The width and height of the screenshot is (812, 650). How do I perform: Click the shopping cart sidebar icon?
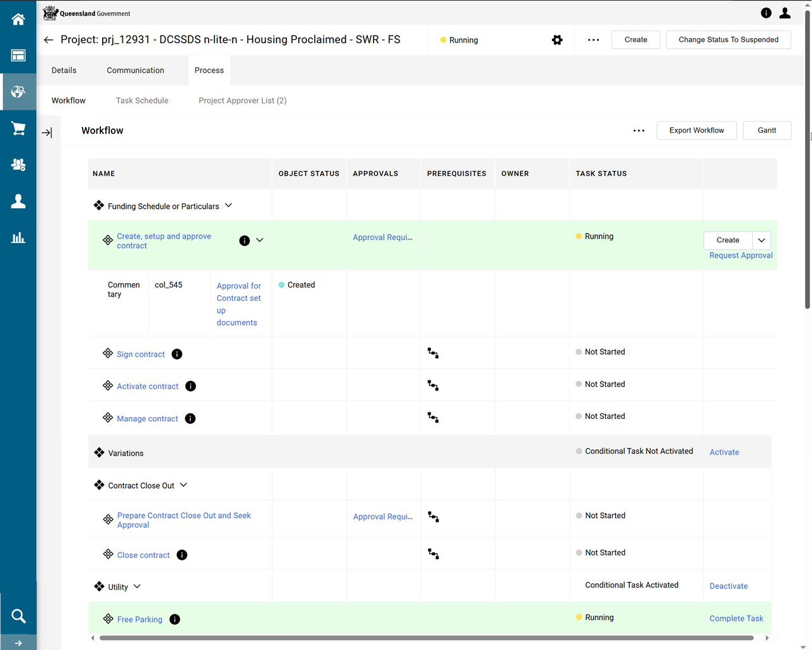18,128
